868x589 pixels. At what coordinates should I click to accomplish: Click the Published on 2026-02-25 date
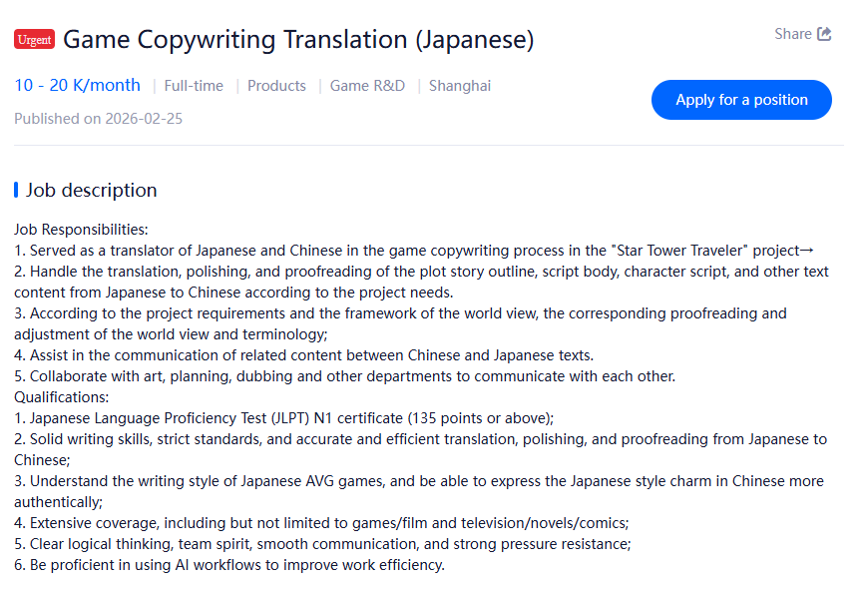pos(99,119)
